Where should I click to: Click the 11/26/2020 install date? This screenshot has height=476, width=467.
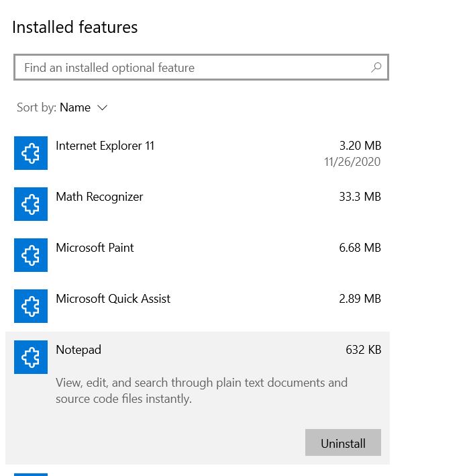[352, 162]
